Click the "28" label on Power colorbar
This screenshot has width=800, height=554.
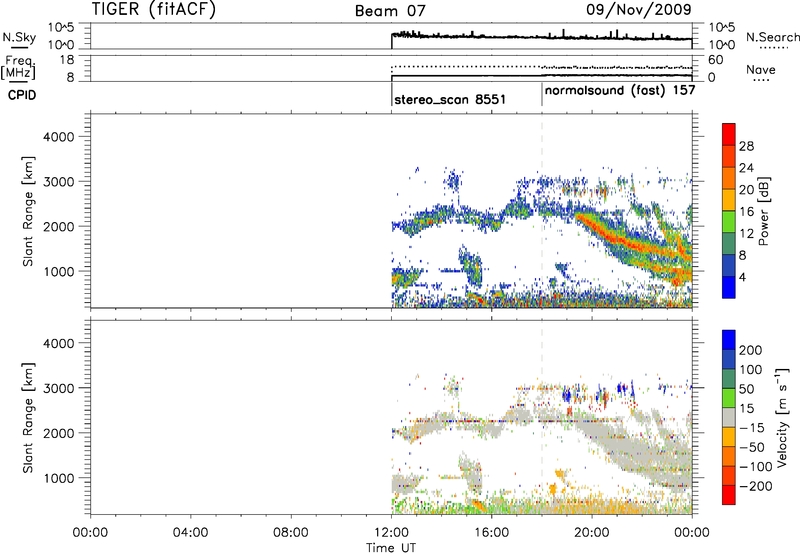[x=746, y=146]
